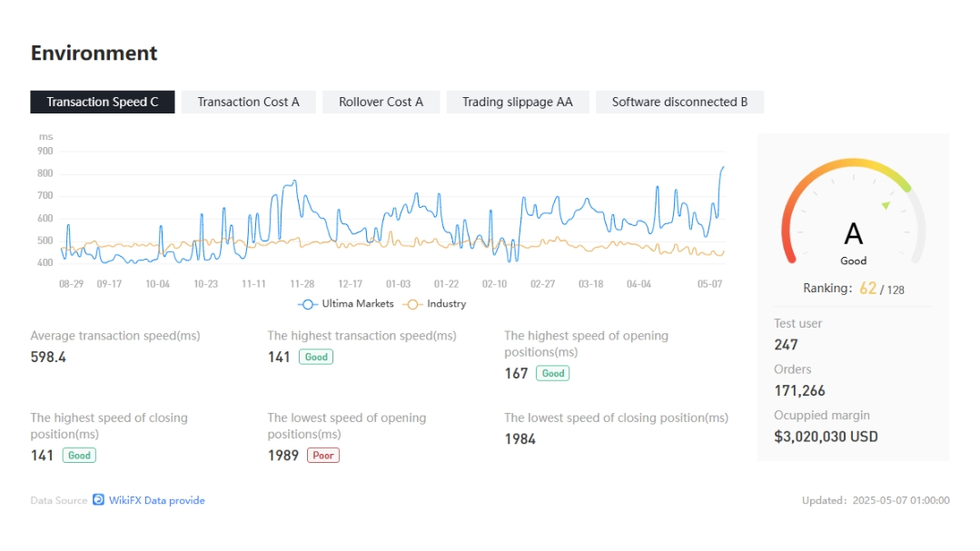Toggle Ultima Markets legend series

[346, 304]
